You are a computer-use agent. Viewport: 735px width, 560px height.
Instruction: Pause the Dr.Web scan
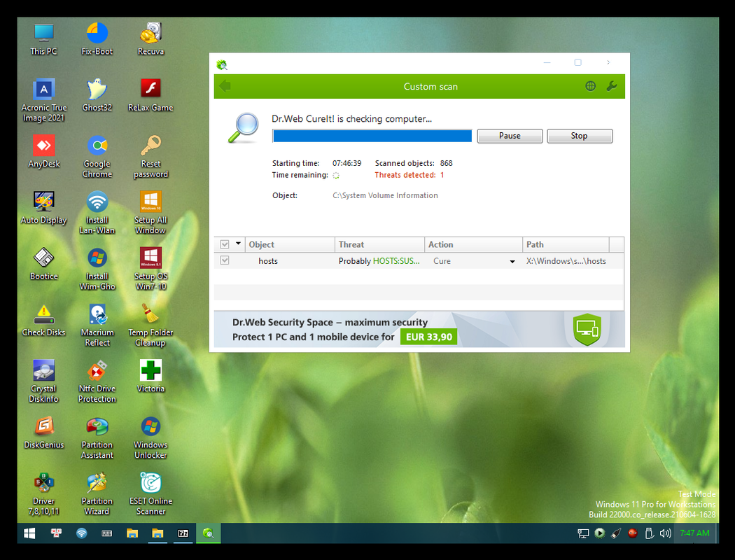pos(510,136)
